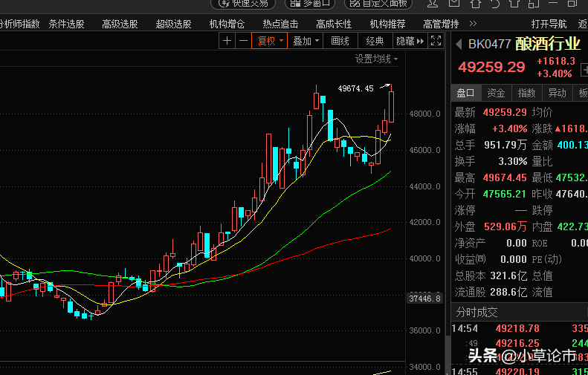This screenshot has width=588, height=375.
Task: Click the shirt skin theme icon
Action: [x=515, y=4]
